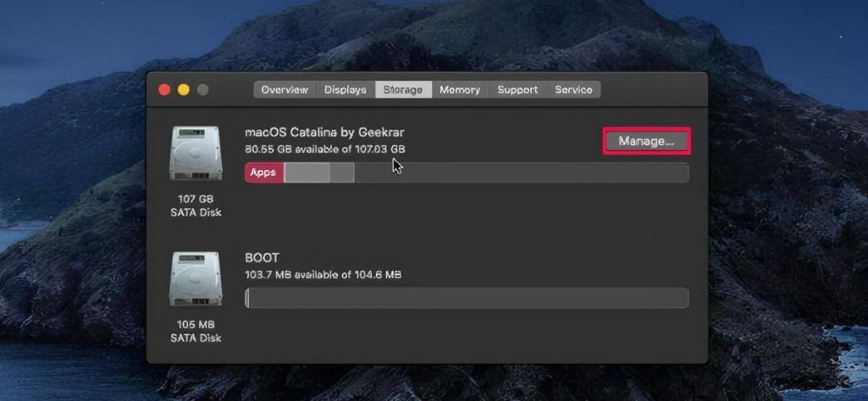Image resolution: width=868 pixels, height=401 pixels.
Task: Switch to the Overview tab
Action: click(x=285, y=90)
